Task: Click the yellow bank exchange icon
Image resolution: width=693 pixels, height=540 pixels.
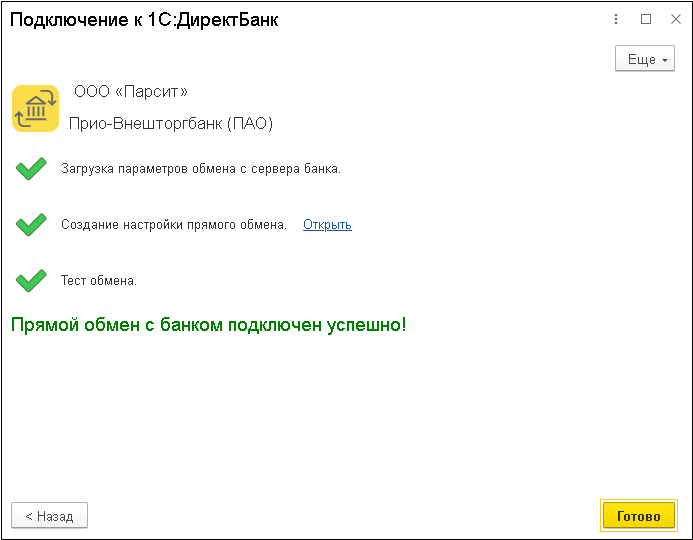Action: tap(35, 108)
